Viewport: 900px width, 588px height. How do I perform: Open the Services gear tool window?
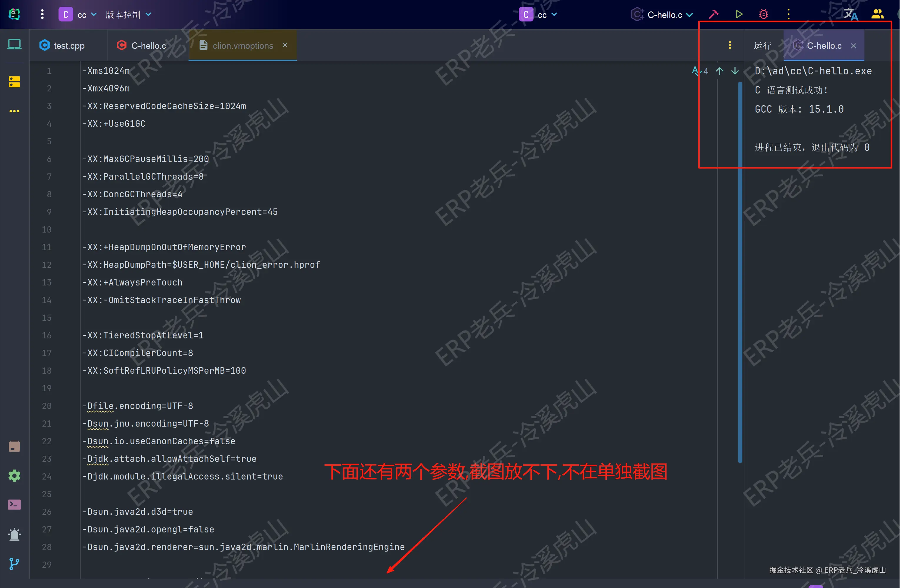[x=14, y=475]
